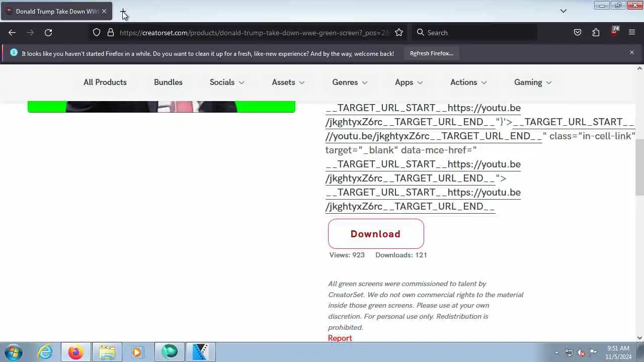Click notification bar info icon

14,53
